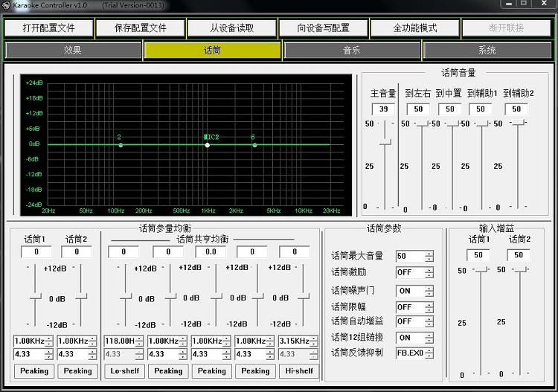Click the Karaoke Controller title bar app icon
Viewport: 558px width, 392px height.
(6, 5)
